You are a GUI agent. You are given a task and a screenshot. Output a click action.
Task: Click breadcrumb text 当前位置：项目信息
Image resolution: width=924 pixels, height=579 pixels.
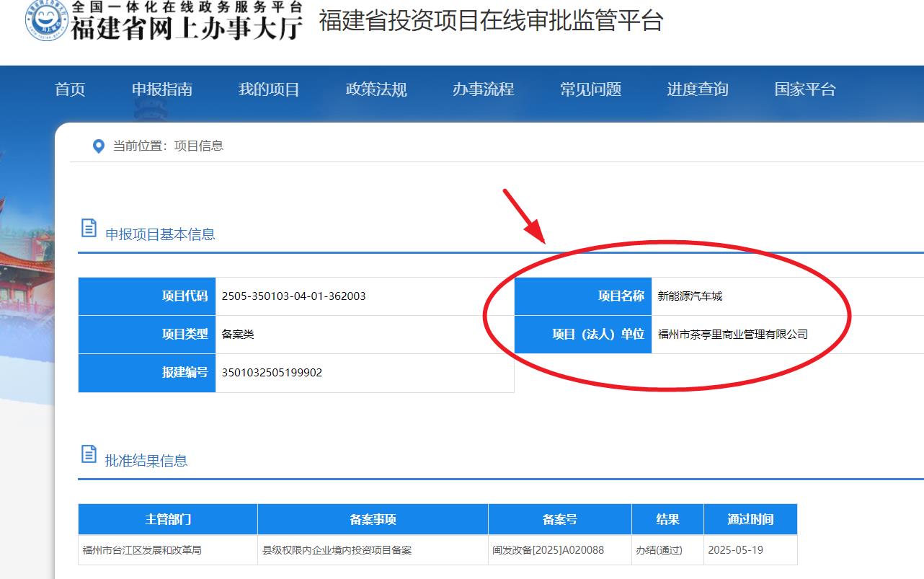168,146
